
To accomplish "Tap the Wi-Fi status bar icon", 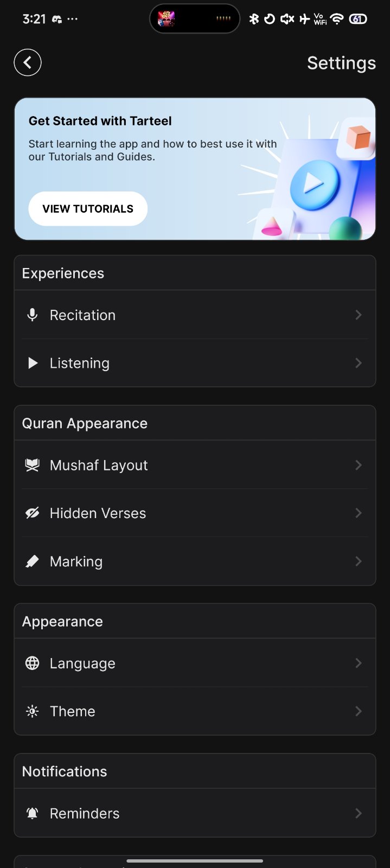I will click(x=337, y=19).
